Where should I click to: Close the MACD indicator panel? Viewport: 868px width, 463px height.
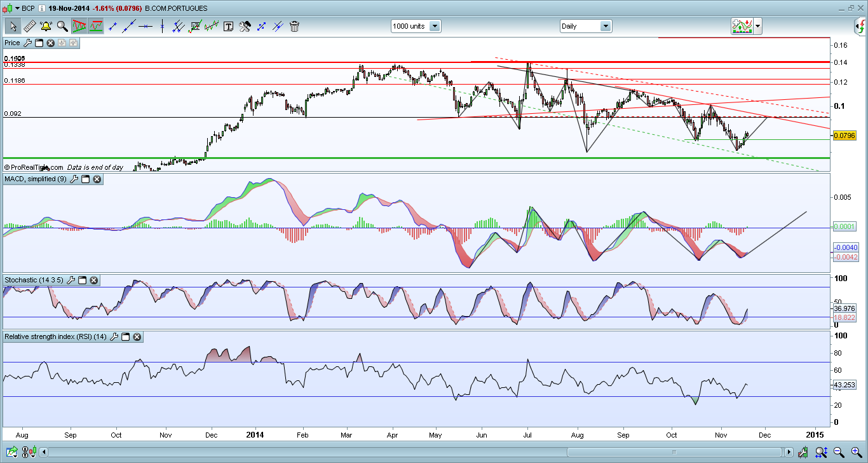(97, 179)
